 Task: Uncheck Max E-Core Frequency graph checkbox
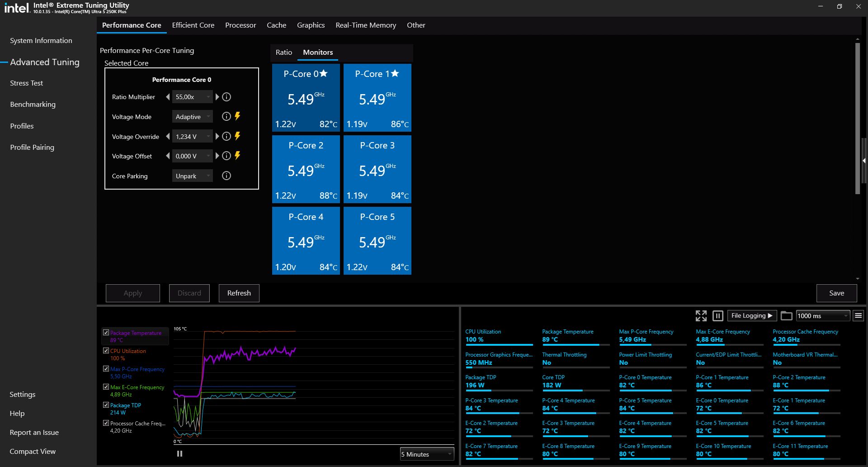pyautogui.click(x=106, y=386)
